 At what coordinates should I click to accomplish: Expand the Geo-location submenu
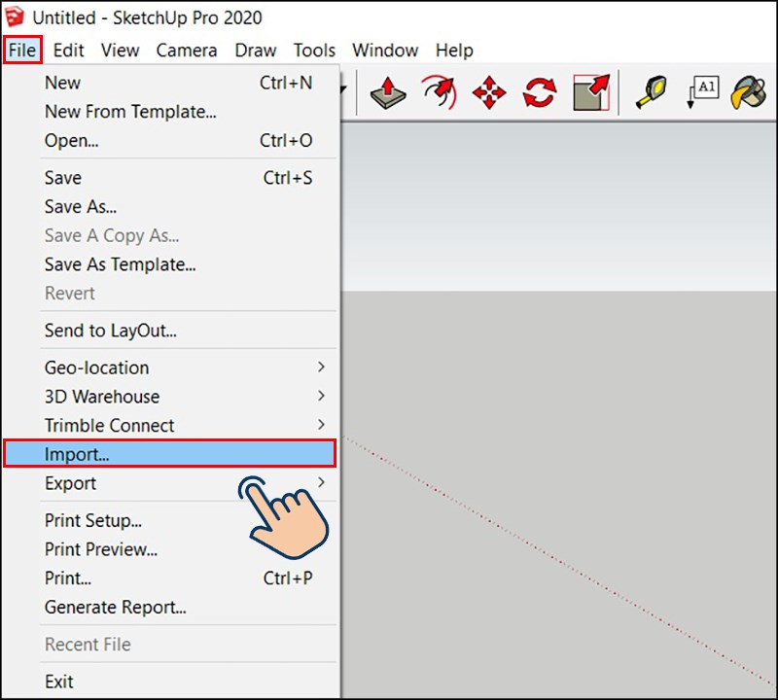point(321,367)
